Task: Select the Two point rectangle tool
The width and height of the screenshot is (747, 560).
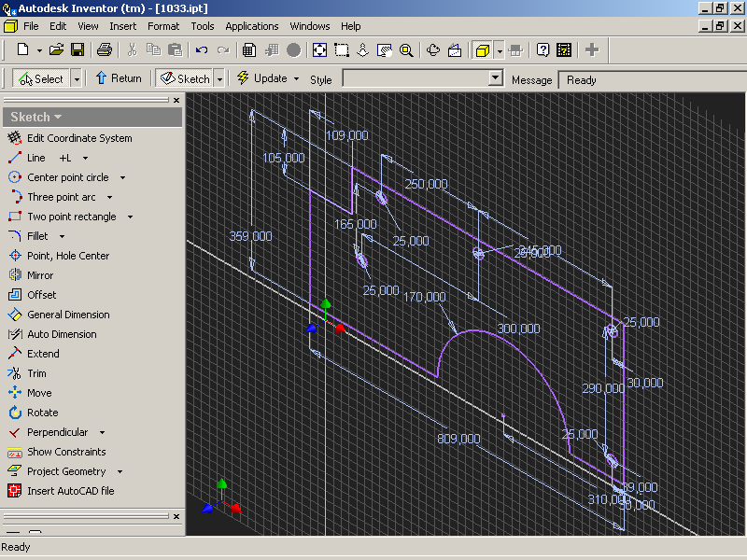Action: click(x=63, y=217)
